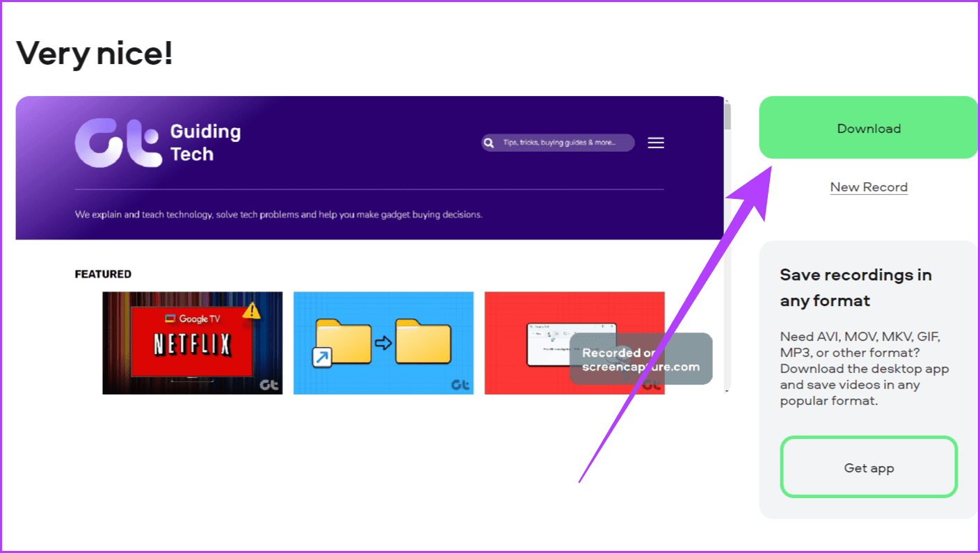Open the Netflix Google TV article thumbnail
This screenshot has height=553, width=980.
[193, 342]
